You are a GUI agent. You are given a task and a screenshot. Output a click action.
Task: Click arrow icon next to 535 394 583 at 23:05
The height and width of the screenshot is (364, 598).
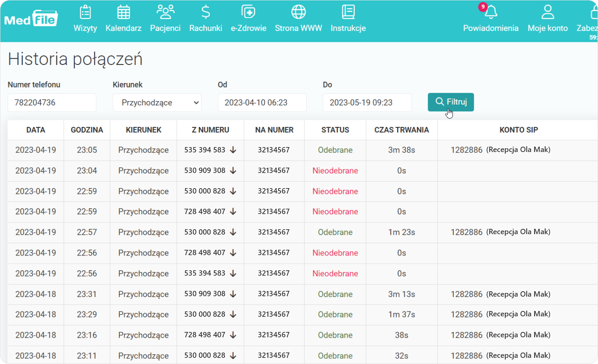(x=233, y=150)
